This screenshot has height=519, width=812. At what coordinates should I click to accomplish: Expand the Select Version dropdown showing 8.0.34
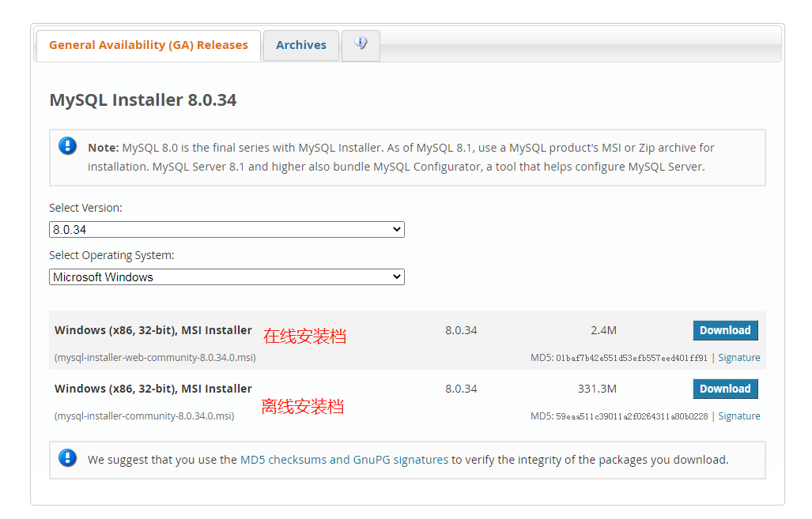point(227,230)
